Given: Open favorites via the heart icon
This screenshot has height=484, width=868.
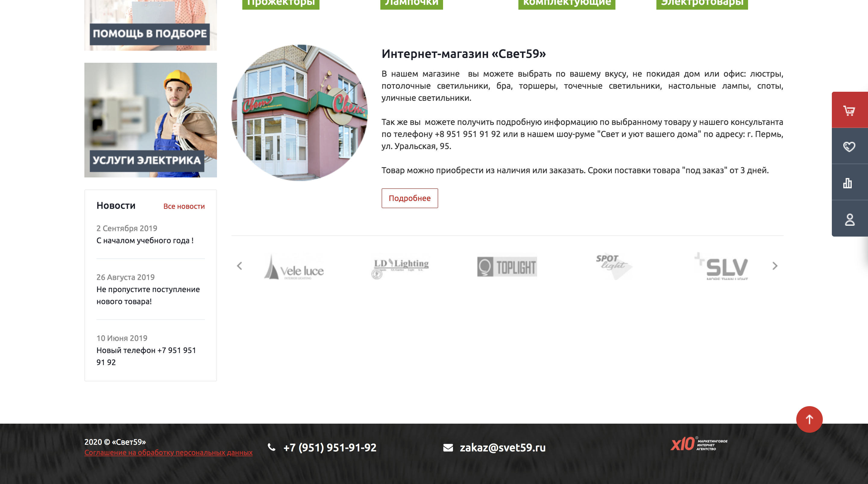Looking at the screenshot, I should [849, 146].
